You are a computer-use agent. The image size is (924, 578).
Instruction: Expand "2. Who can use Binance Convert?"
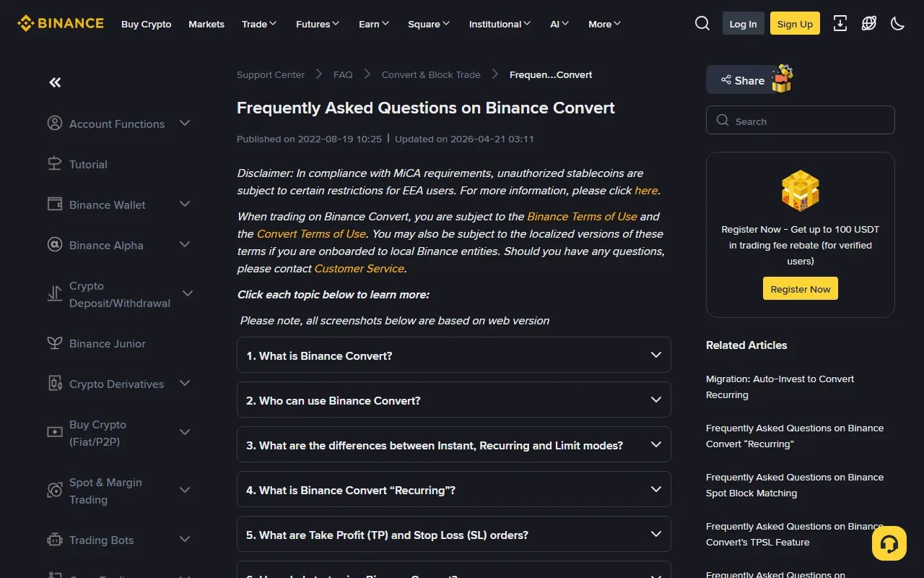(x=454, y=400)
